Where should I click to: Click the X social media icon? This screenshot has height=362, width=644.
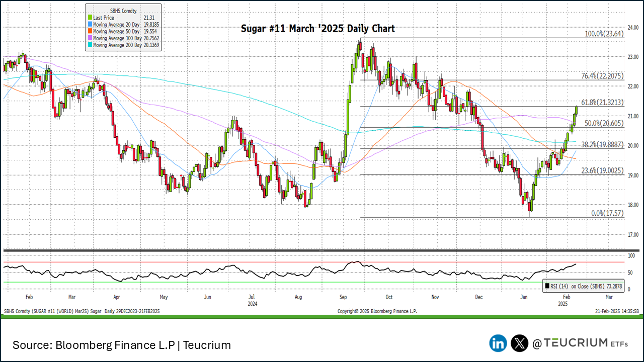point(519,343)
